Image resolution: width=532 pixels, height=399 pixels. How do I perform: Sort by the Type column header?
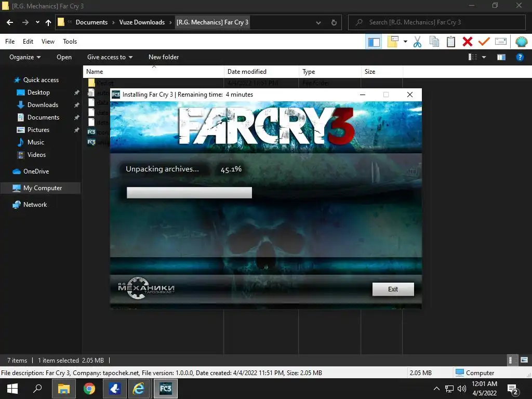(330, 72)
